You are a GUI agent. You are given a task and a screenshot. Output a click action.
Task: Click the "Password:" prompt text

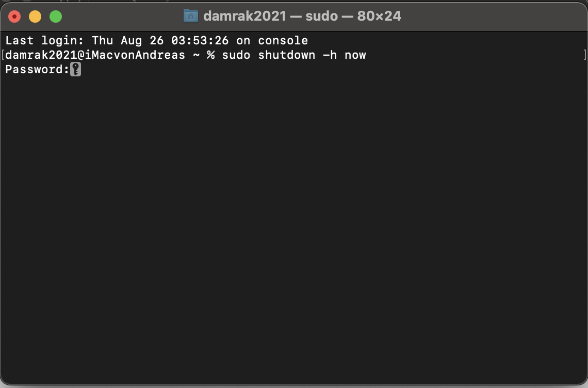tap(37, 70)
